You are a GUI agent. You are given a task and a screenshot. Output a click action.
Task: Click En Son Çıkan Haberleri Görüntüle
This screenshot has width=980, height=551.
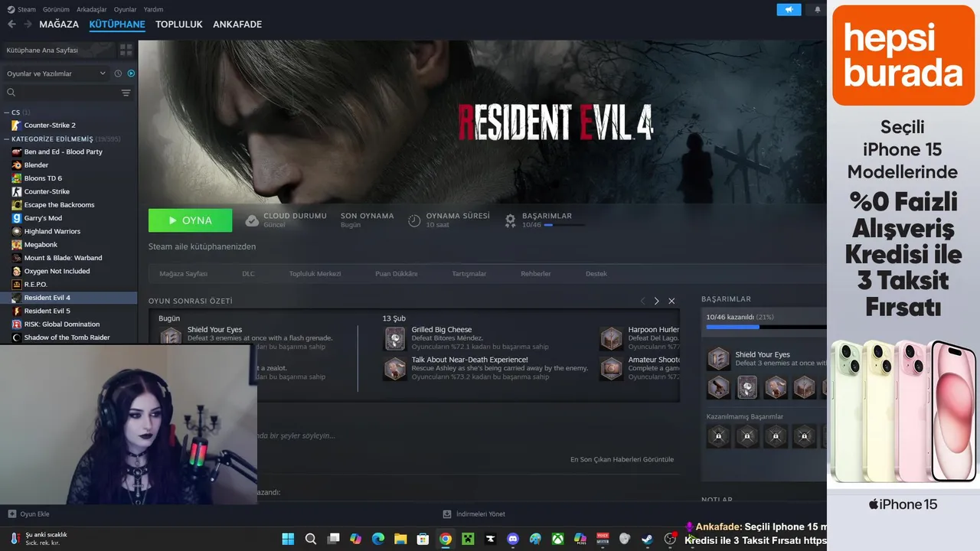click(x=622, y=459)
